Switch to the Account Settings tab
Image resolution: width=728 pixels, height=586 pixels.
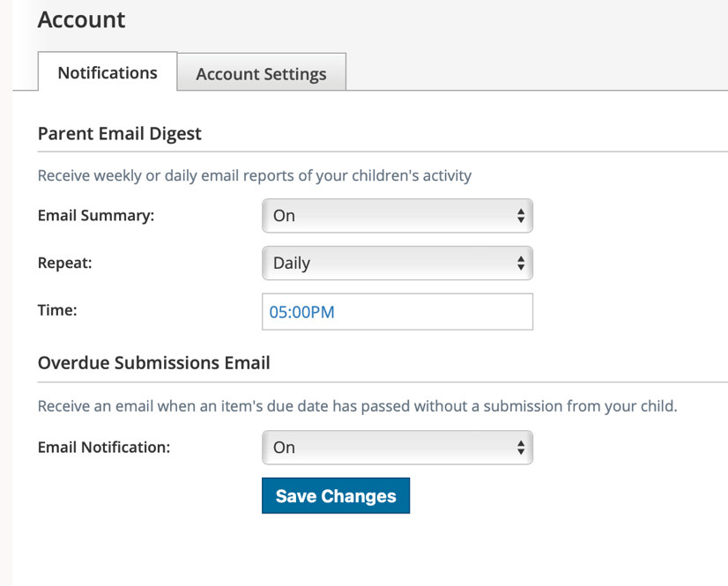[261, 72]
